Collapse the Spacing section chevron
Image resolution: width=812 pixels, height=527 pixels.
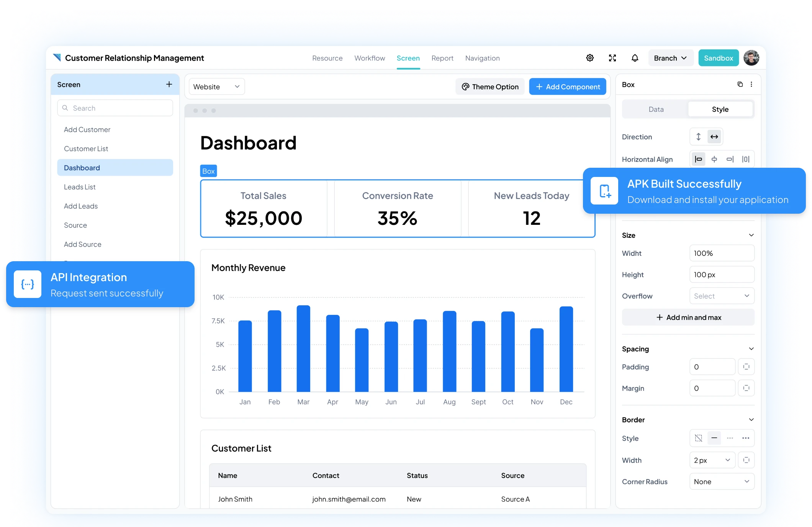coord(751,349)
